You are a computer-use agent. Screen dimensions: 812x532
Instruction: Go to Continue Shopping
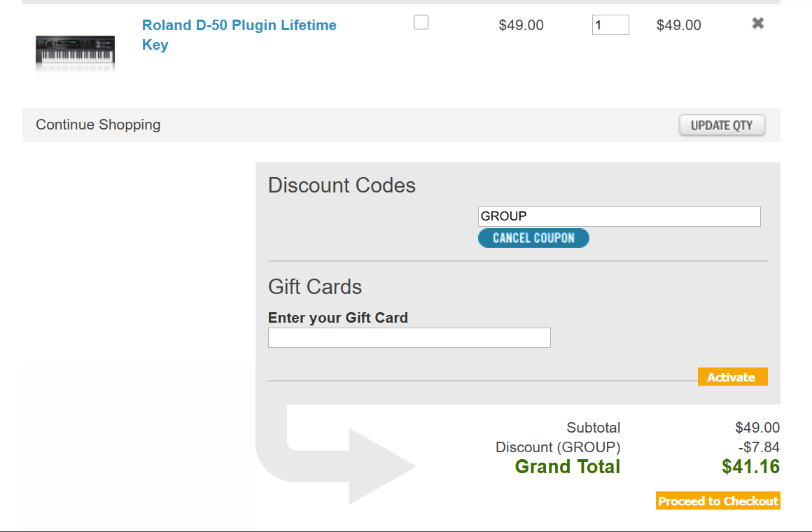click(x=98, y=125)
